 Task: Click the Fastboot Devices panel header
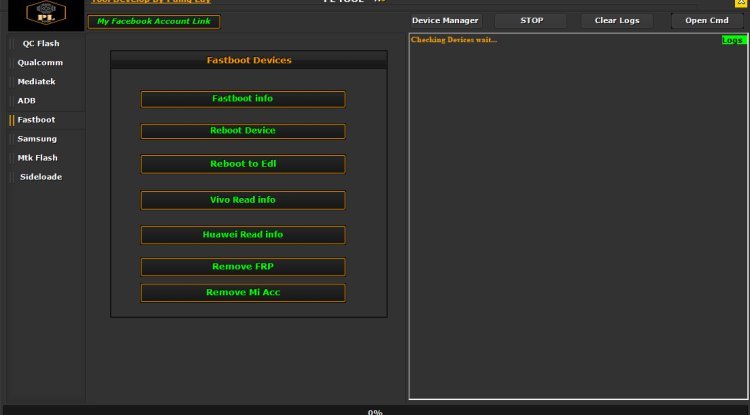click(249, 60)
